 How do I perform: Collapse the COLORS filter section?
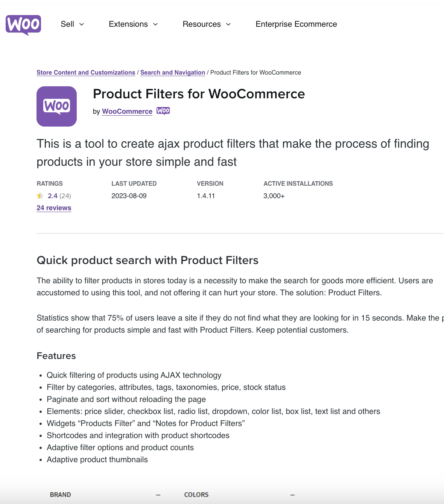292,495
